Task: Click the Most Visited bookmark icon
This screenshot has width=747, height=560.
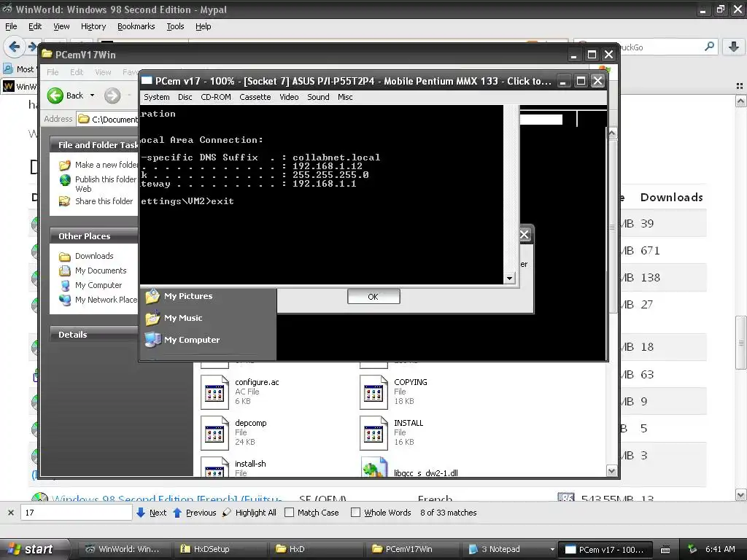Action: tap(8, 69)
